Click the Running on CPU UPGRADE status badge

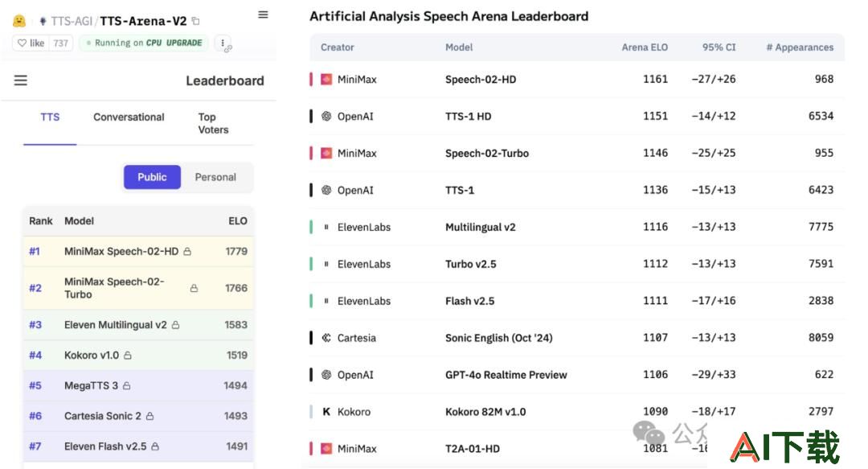click(x=144, y=43)
